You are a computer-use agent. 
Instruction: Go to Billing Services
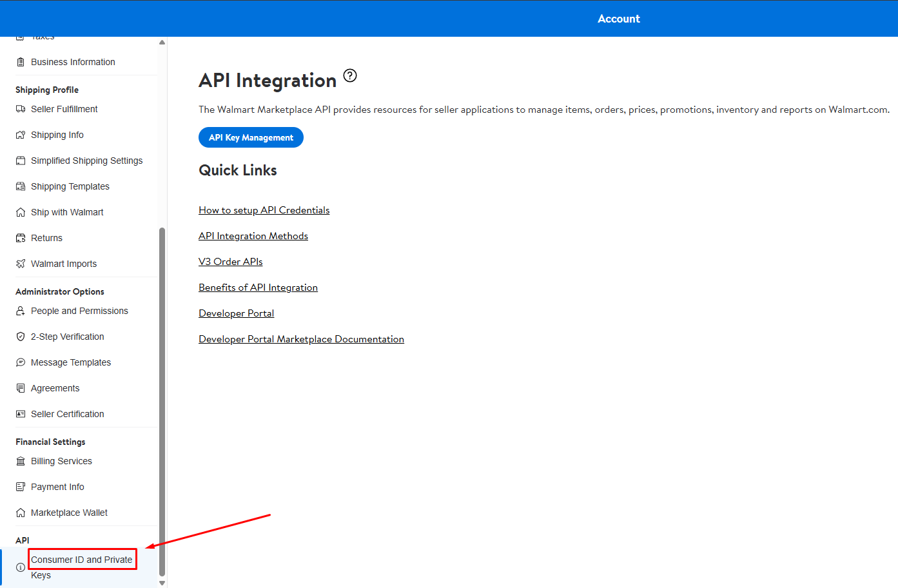61,461
